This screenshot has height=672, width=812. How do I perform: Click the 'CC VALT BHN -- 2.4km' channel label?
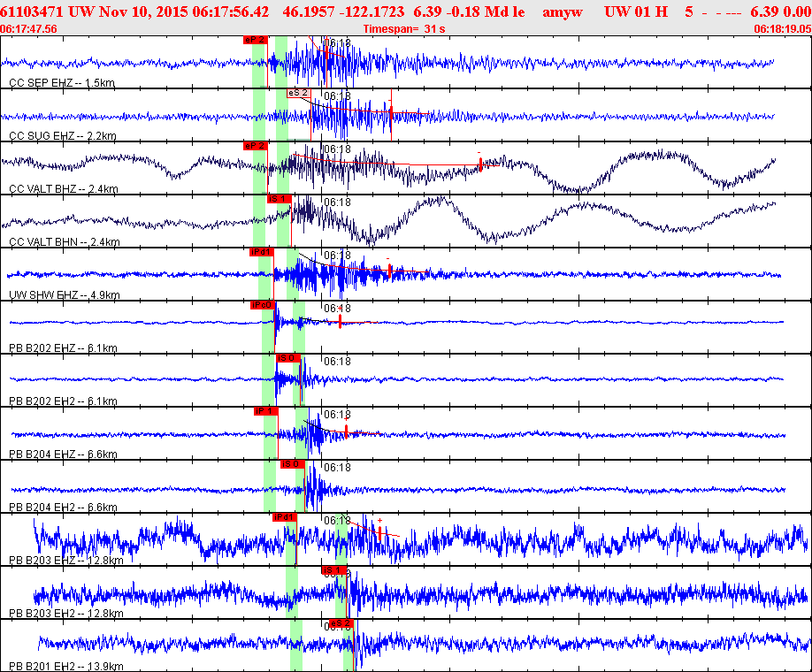(x=65, y=241)
